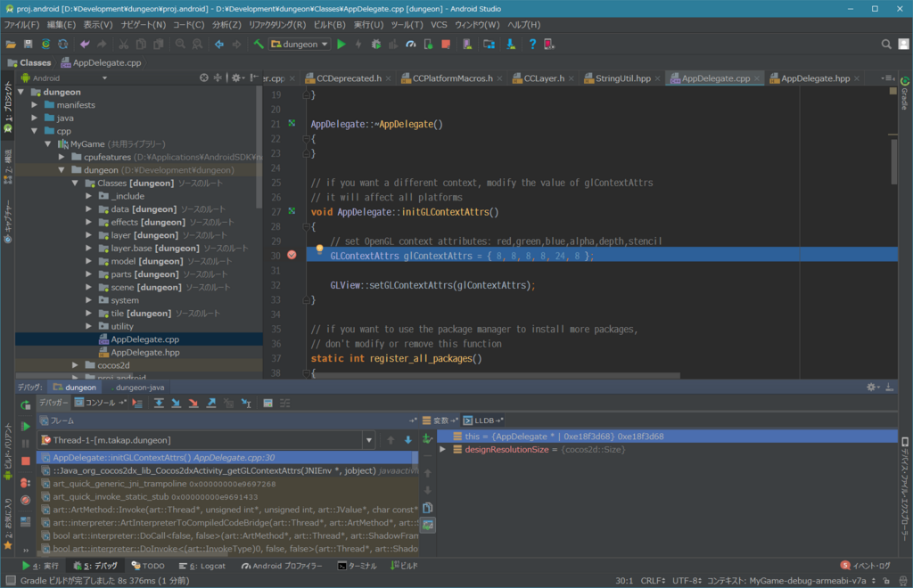913x588 pixels.
Task: Expand the designResolutionSize variable
Action: [443, 450]
